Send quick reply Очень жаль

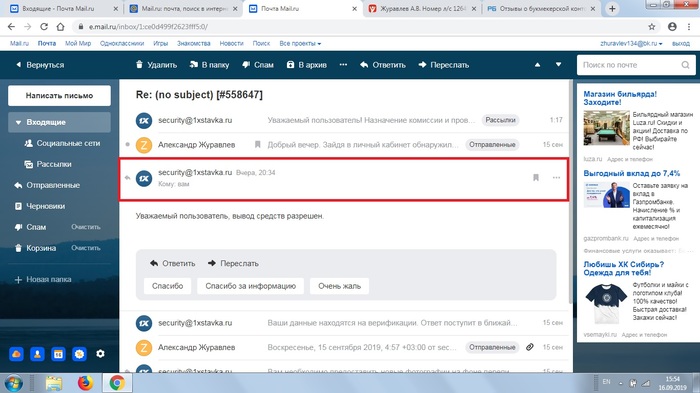(x=339, y=286)
